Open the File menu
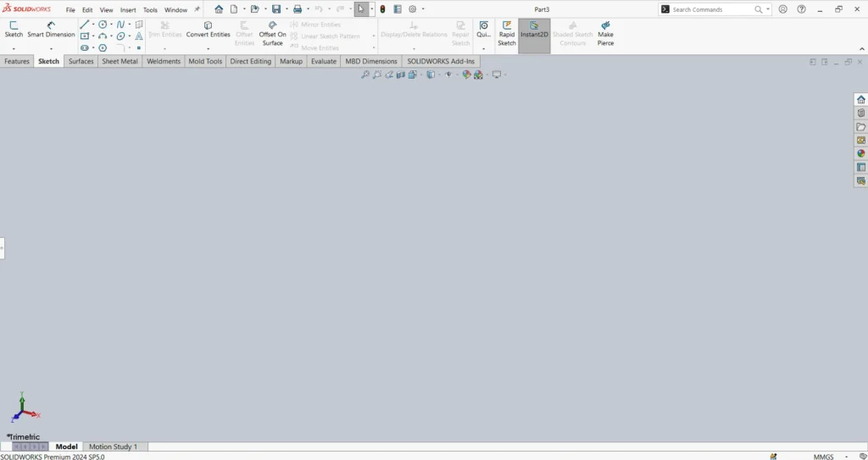This screenshot has height=460, width=868. coord(70,10)
